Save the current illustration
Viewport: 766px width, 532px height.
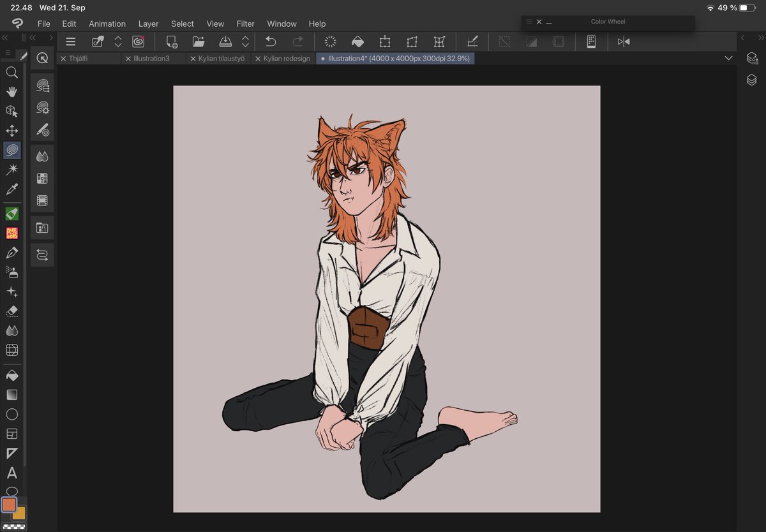pos(225,42)
